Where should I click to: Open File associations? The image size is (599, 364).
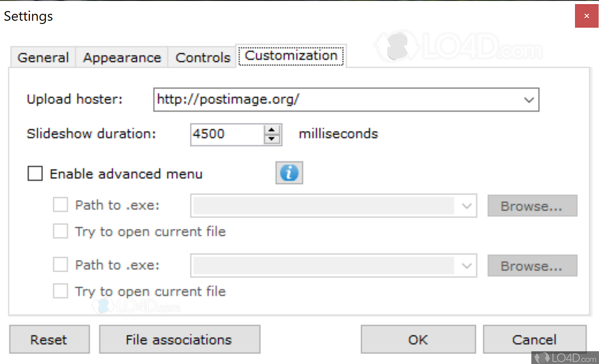[179, 340]
